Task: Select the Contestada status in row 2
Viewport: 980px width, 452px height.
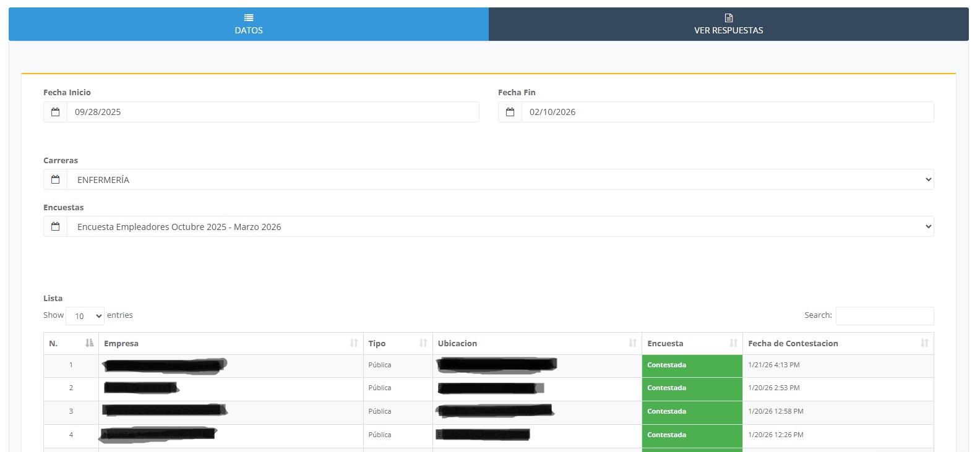Action: [x=692, y=388]
